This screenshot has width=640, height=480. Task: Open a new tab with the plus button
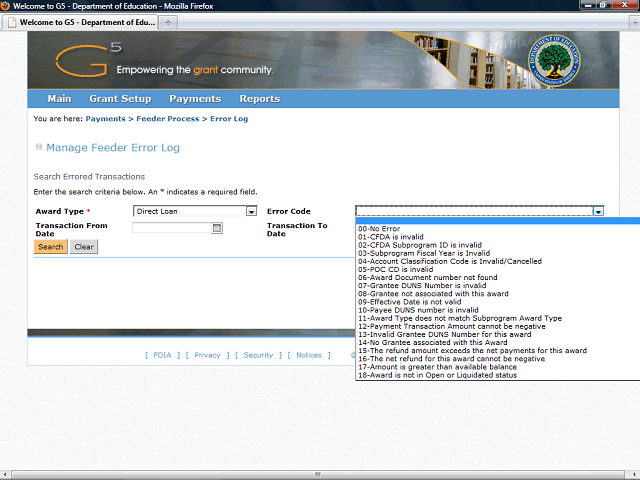point(168,22)
